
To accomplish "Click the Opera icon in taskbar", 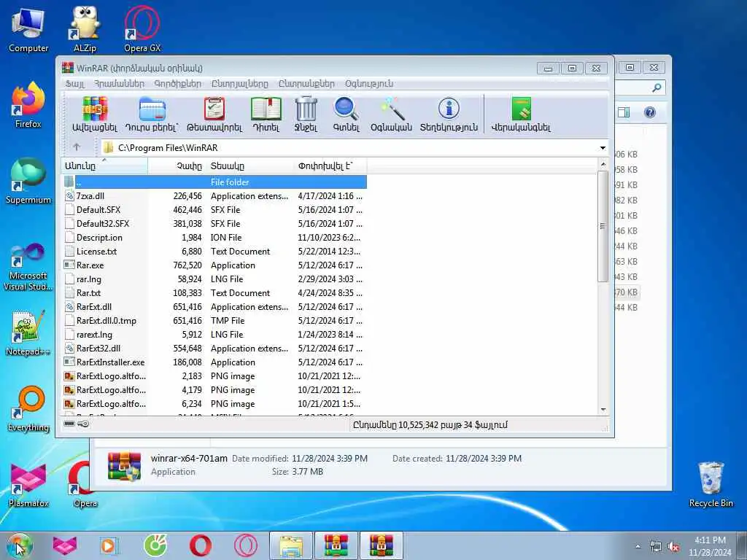I will 201,545.
